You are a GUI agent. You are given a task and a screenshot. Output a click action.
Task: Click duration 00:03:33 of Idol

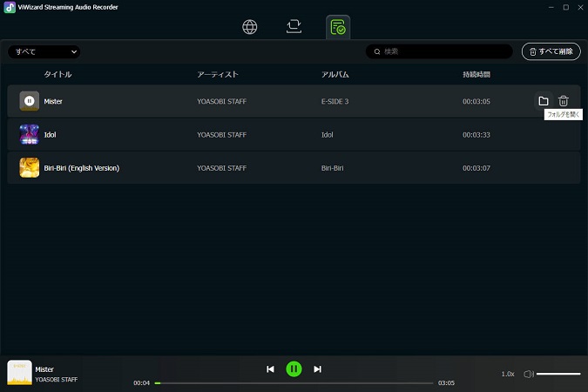coord(476,135)
